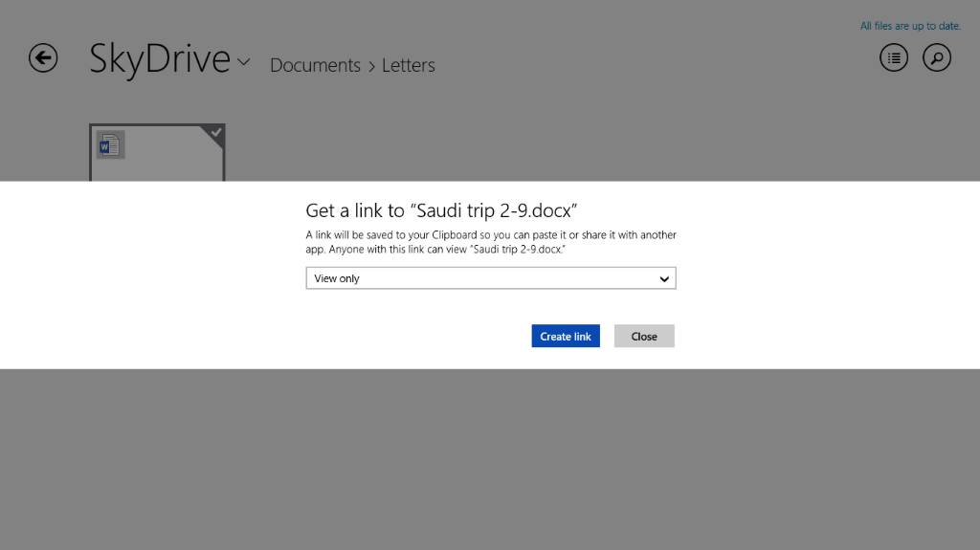The width and height of the screenshot is (980, 550).
Task: Click the breadcrumb separator arrow before Letters
Action: 371,66
